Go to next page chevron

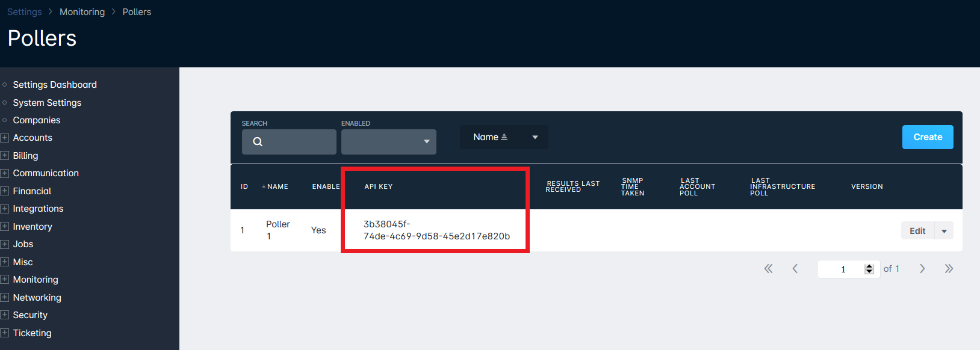(x=922, y=269)
